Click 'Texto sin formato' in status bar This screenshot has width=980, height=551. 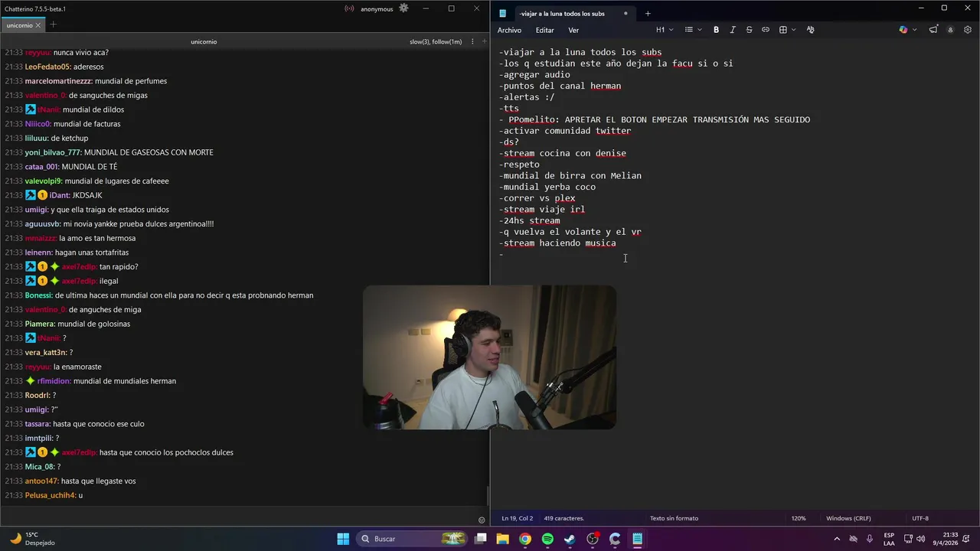click(x=674, y=518)
